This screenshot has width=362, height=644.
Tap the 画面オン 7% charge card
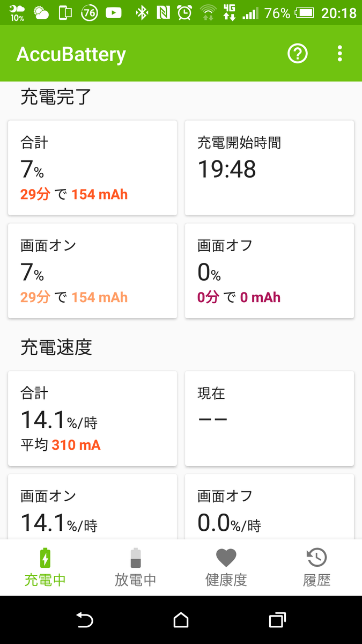tap(92, 271)
